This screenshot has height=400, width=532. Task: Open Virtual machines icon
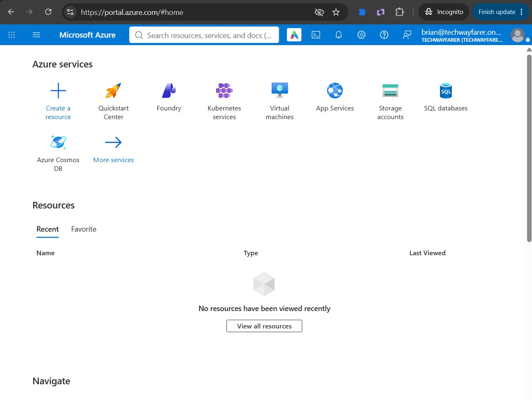pyautogui.click(x=280, y=90)
